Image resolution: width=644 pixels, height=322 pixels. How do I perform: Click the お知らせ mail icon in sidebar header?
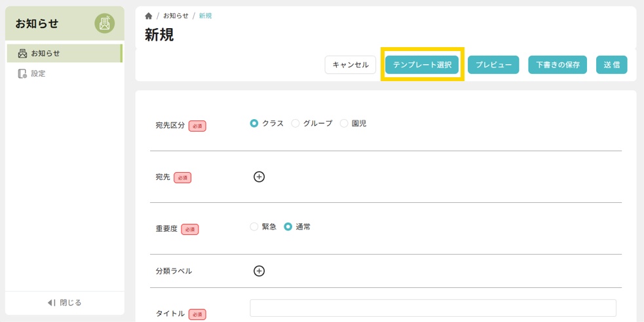coord(104,24)
